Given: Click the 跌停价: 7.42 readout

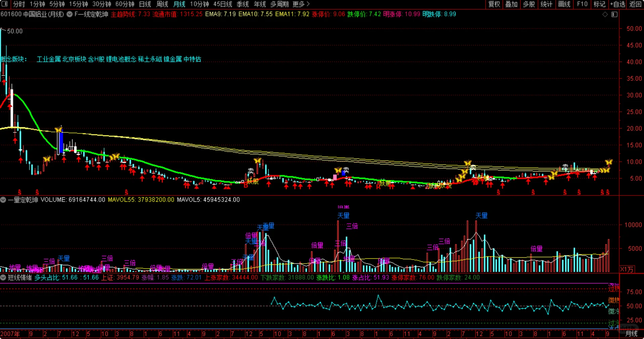Looking at the screenshot, I should tap(364, 14).
